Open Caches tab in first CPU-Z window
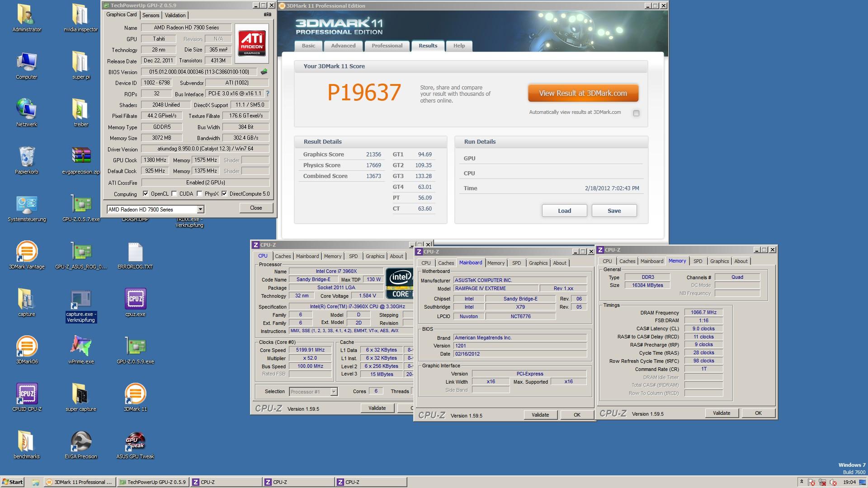Image resolution: width=868 pixels, height=488 pixels. (x=283, y=256)
